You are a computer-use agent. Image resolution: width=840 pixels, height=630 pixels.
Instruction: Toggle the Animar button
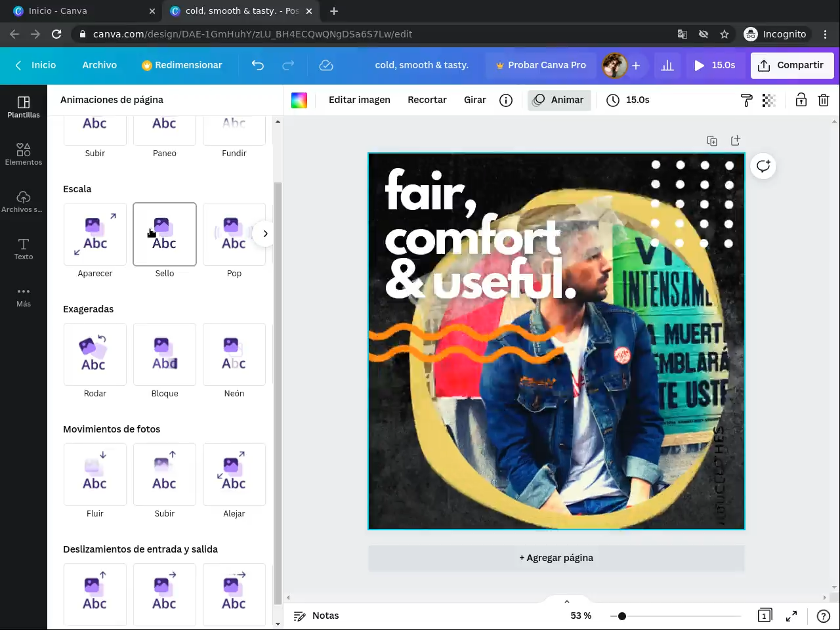point(559,100)
